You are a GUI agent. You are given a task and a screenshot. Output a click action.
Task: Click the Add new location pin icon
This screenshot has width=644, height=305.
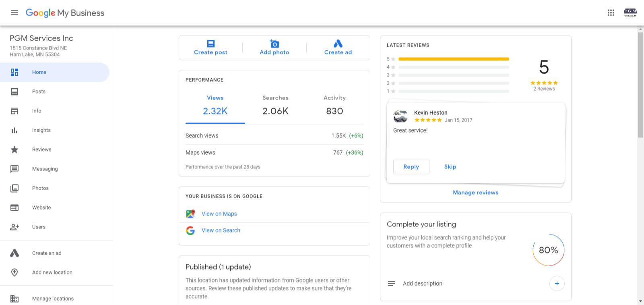[14, 272]
